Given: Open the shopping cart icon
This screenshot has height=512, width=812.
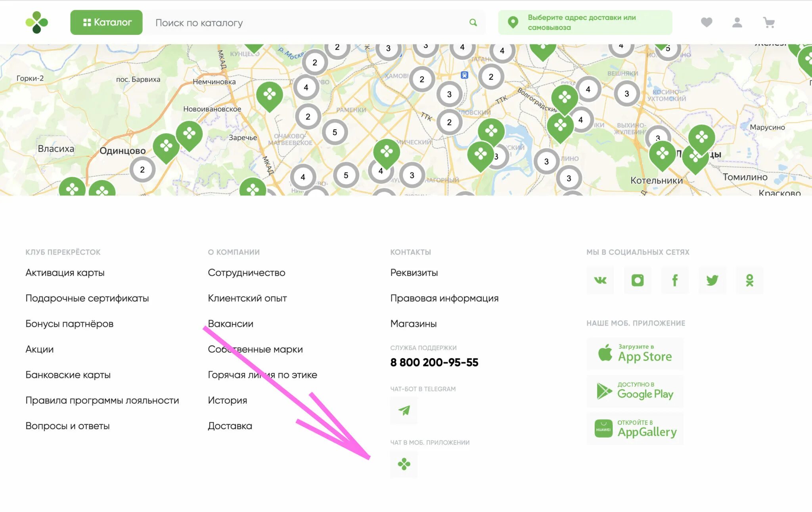Looking at the screenshot, I should coord(768,22).
